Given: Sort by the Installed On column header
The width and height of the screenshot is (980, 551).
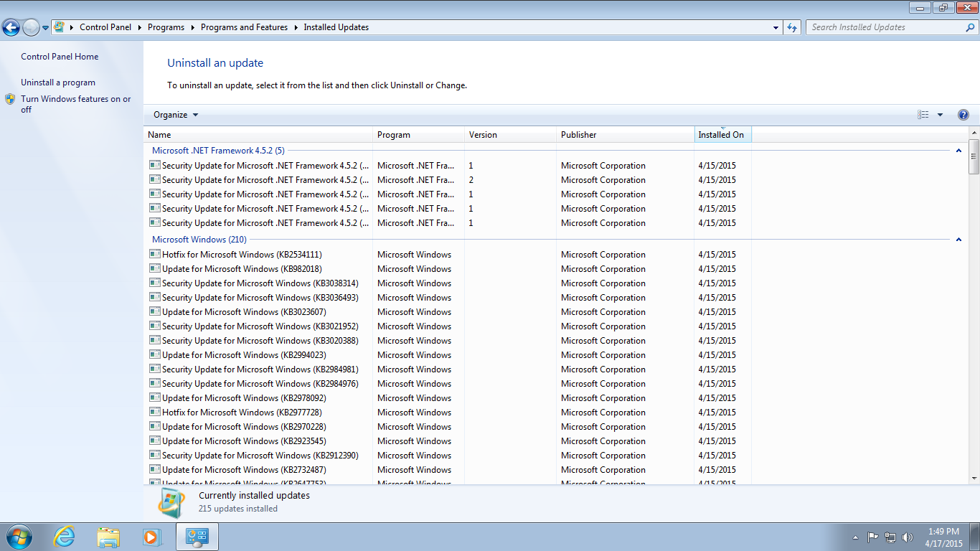Looking at the screenshot, I should 723,135.
